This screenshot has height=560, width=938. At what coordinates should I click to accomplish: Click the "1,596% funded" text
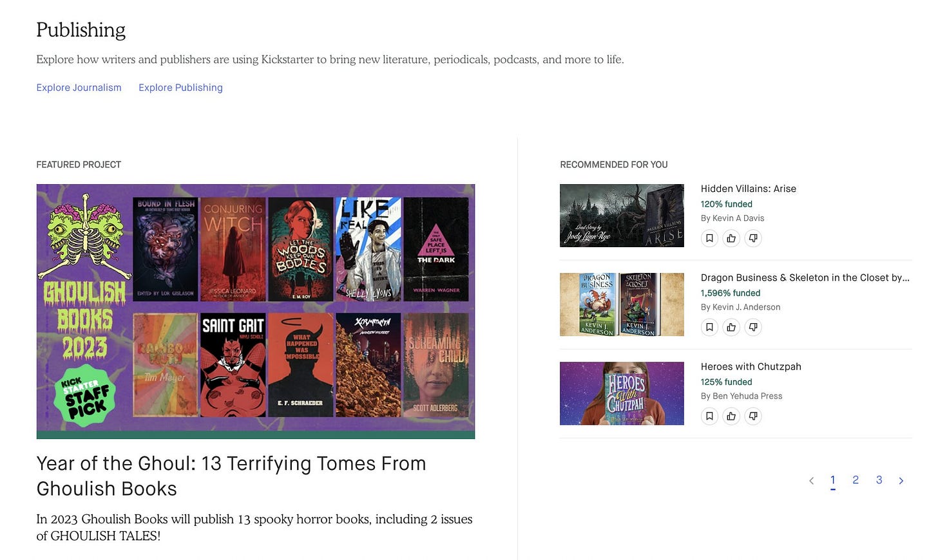pos(731,293)
